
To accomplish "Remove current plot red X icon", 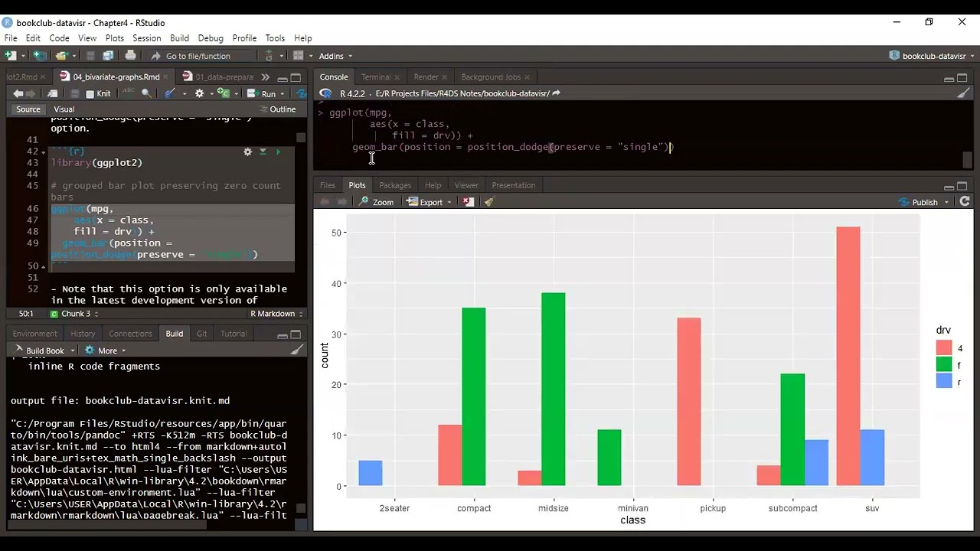I will click(x=469, y=202).
